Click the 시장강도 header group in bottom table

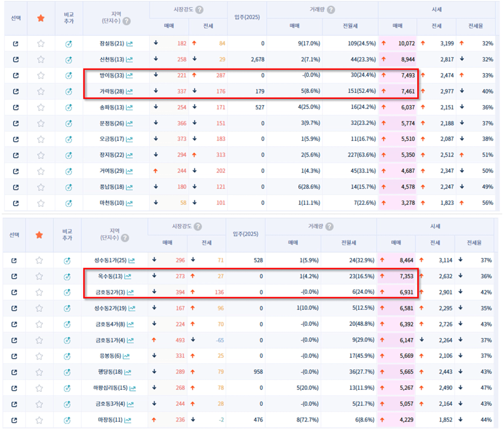tap(182, 226)
